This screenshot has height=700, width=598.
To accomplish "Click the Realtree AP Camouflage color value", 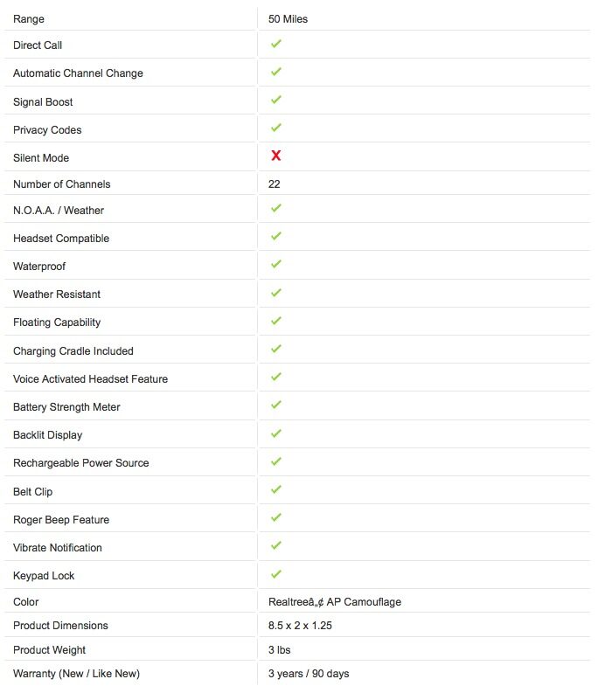I will (x=335, y=602).
